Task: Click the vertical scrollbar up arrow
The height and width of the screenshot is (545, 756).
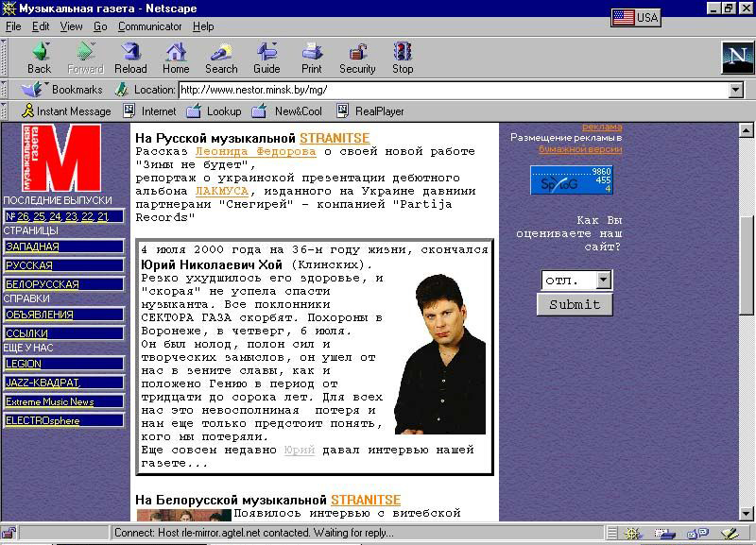Action: point(746,130)
